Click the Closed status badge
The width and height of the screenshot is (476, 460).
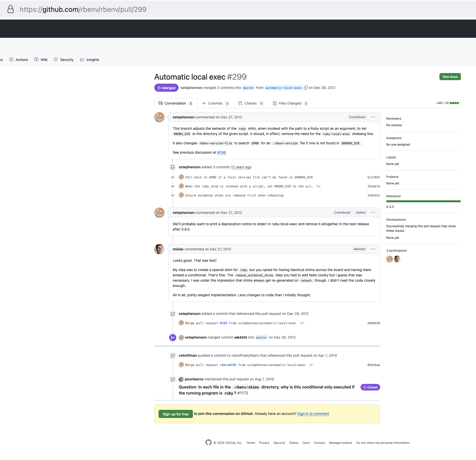(x=370, y=387)
